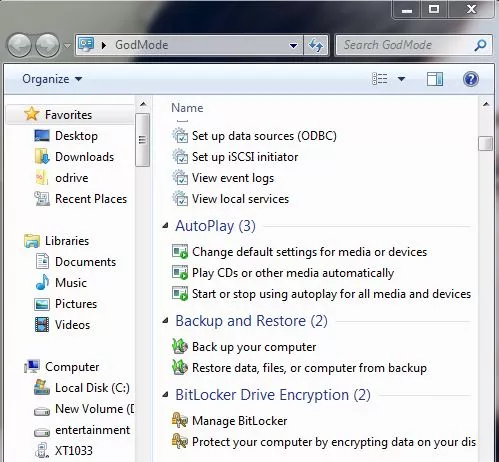The image size is (499, 462).
Task: Open the Downloads folder icon in Favorites
Action: pos(42,157)
